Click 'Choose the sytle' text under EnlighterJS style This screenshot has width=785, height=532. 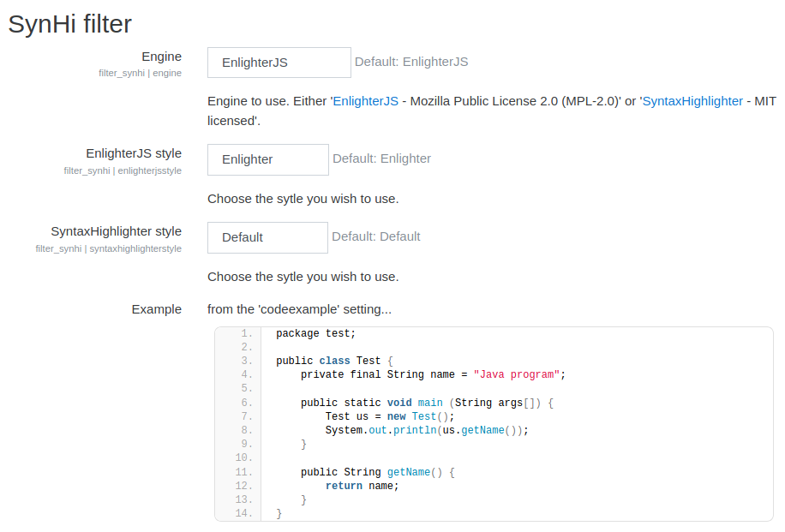[303, 199]
